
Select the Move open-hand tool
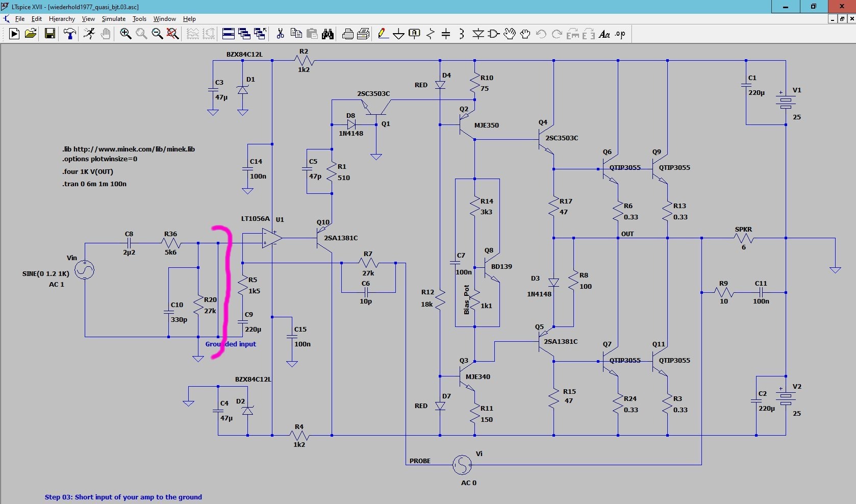pyautogui.click(x=510, y=34)
